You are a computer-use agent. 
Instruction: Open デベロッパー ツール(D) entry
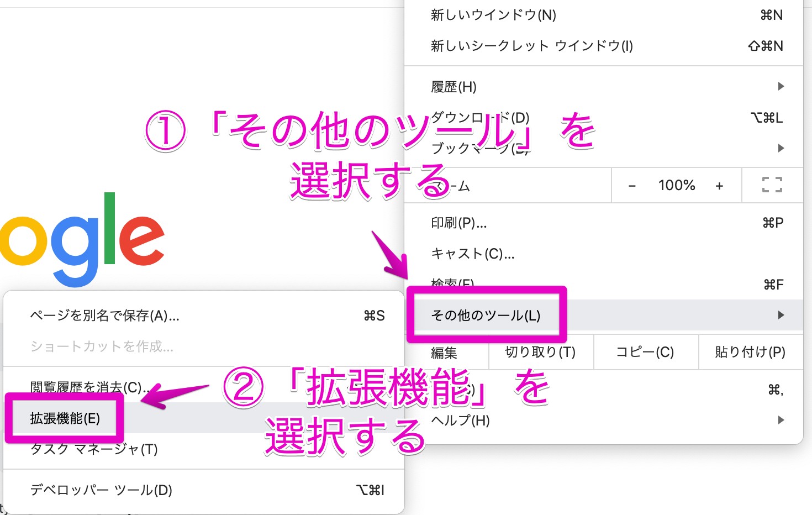coord(101,490)
